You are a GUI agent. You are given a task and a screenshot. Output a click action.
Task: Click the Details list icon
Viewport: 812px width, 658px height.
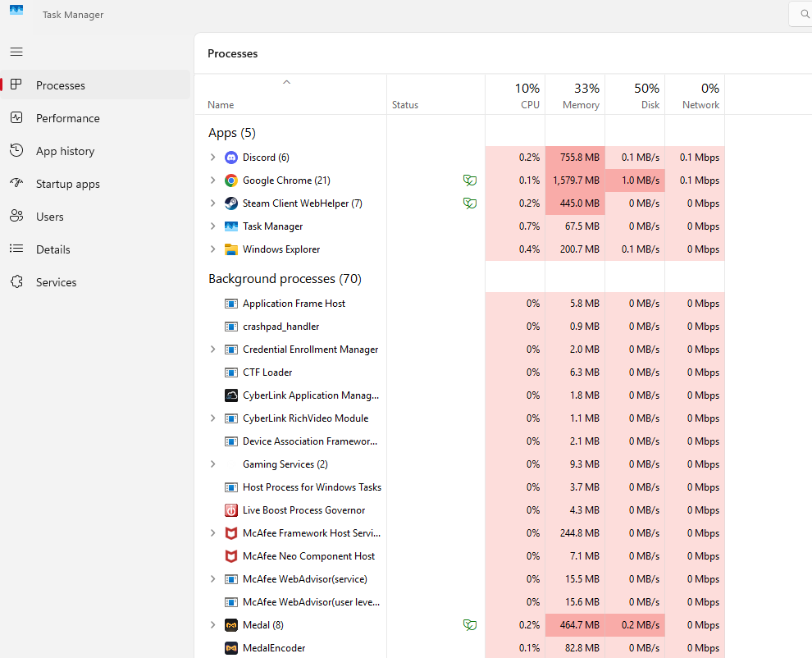coord(16,249)
